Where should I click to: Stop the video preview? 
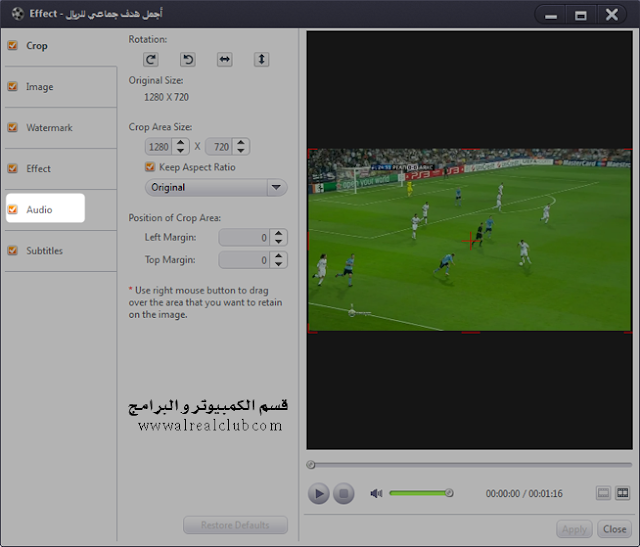click(344, 494)
